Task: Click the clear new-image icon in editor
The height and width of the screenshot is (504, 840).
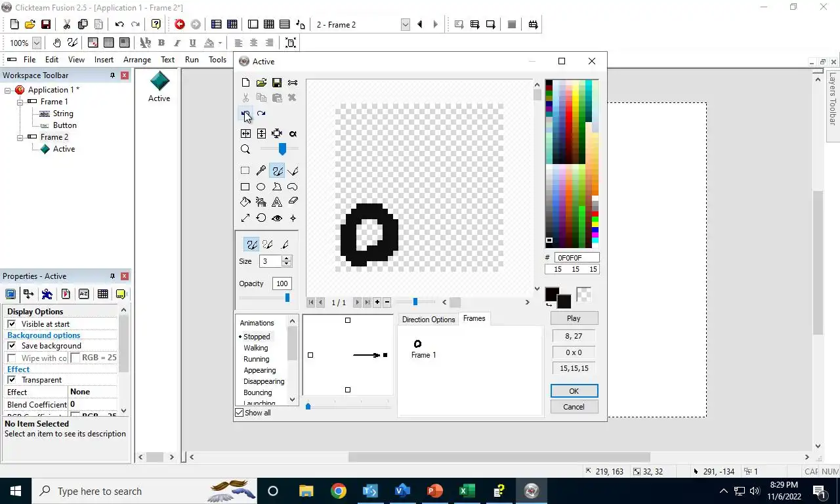Action: [245, 83]
